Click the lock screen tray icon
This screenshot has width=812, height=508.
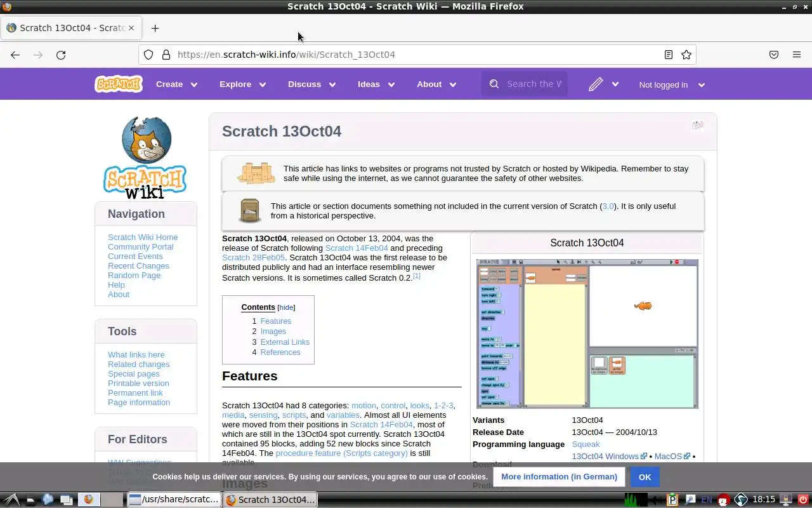(x=786, y=500)
